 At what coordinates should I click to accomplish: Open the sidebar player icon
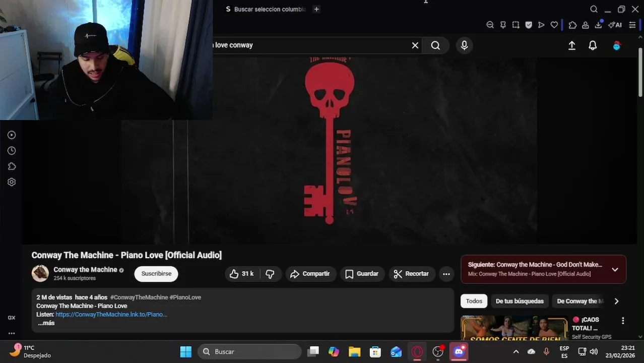pyautogui.click(x=12, y=135)
